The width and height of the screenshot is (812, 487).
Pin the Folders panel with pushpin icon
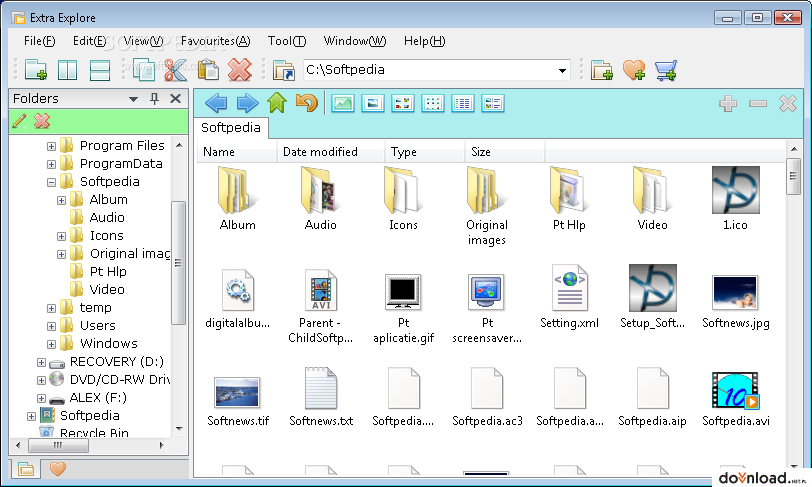[154, 98]
